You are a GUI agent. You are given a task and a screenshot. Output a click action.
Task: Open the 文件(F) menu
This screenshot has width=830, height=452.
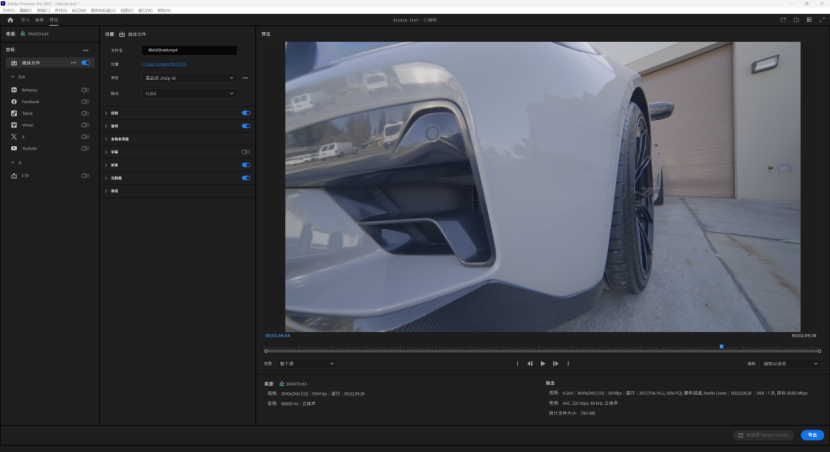[x=9, y=10]
